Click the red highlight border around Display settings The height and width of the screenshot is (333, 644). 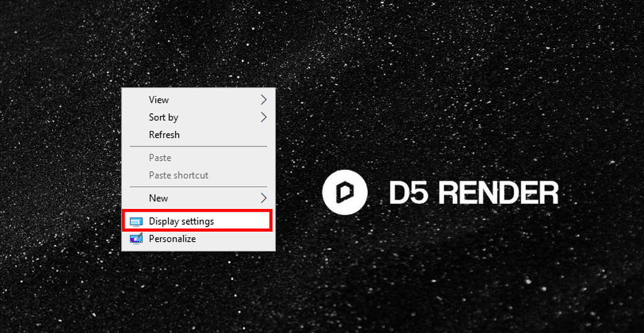[271, 221]
